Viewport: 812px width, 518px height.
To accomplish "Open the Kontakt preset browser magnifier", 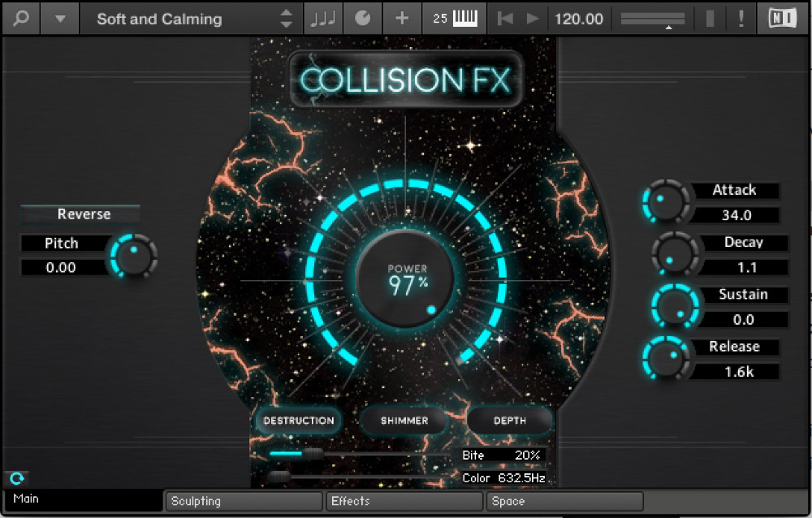I will tap(20, 18).
